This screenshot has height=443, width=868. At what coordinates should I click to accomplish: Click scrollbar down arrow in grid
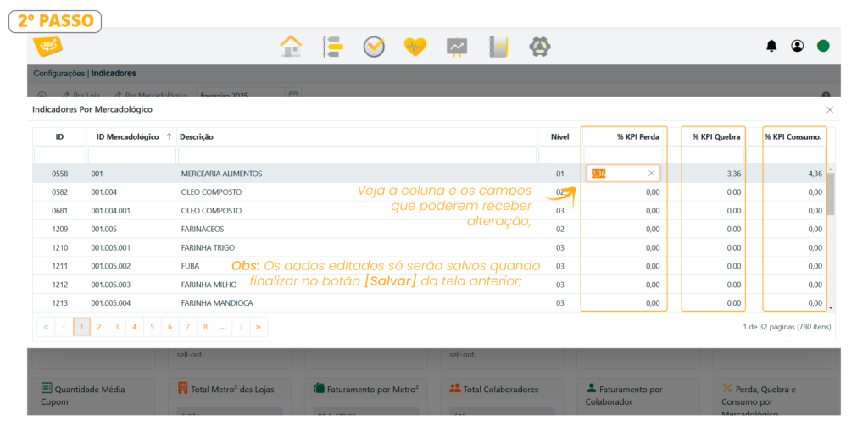coord(831,308)
